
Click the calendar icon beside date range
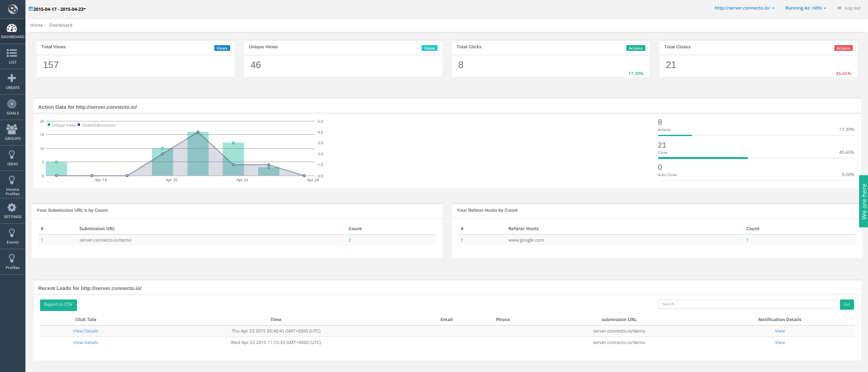pos(31,9)
